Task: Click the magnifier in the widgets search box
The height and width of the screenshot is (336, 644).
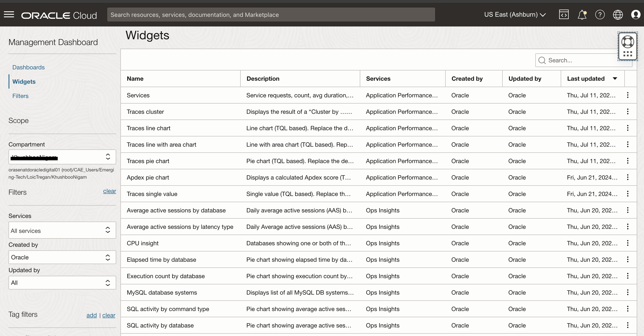Action: pos(542,60)
